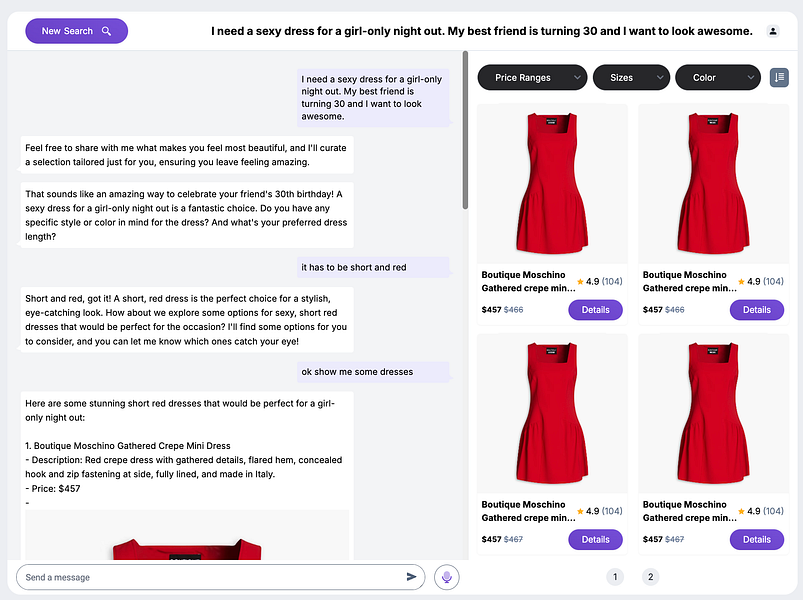This screenshot has height=600, width=803.
Task: Click the first user message bubble
Action: (x=373, y=98)
